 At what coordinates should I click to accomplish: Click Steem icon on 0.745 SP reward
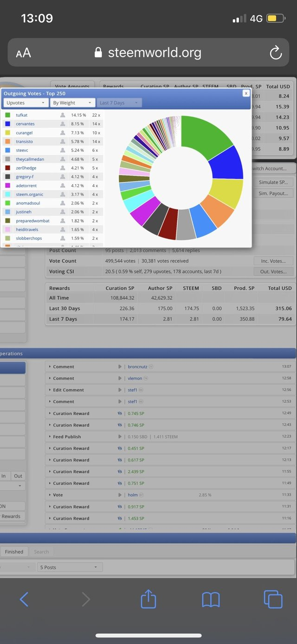pyautogui.click(x=120, y=414)
